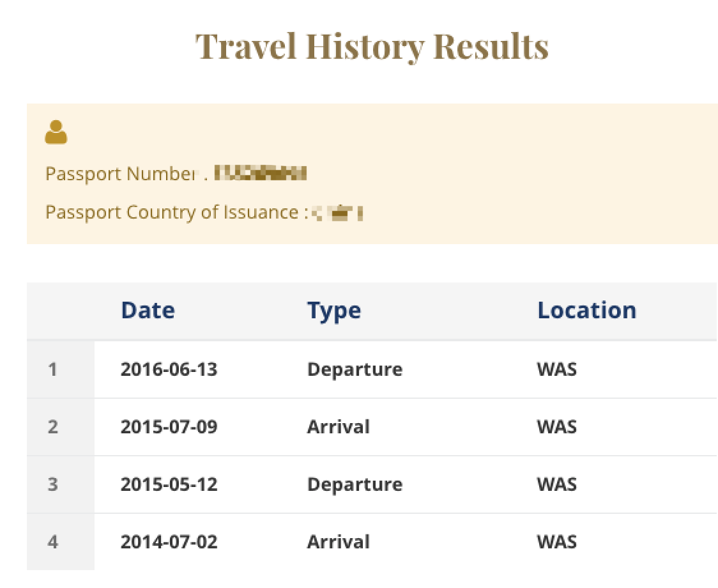The width and height of the screenshot is (718, 588).
Task: Click WAS location in row 1
Action: point(556,369)
